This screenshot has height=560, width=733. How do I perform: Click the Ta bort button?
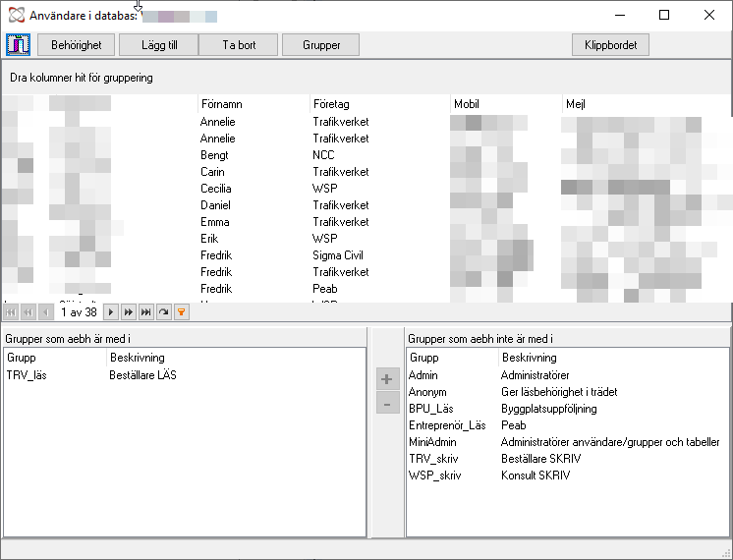(239, 45)
